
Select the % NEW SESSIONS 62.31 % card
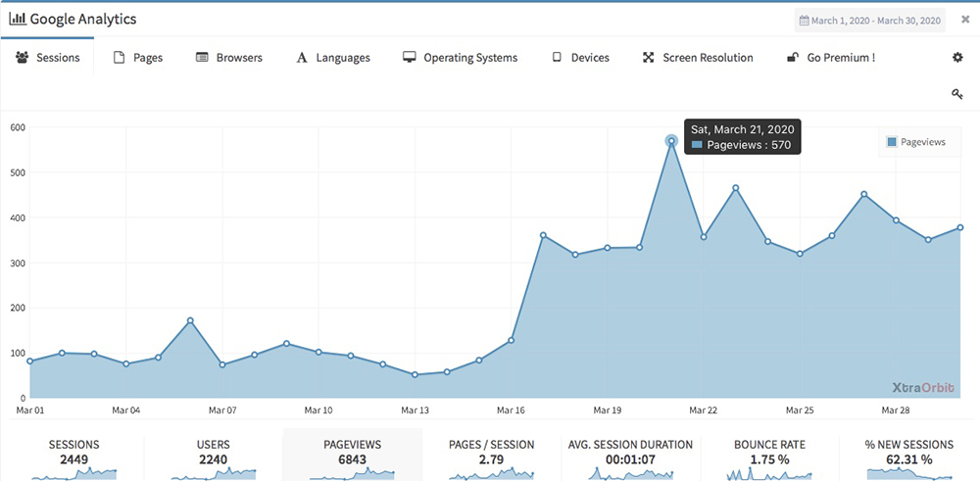pos(908,455)
